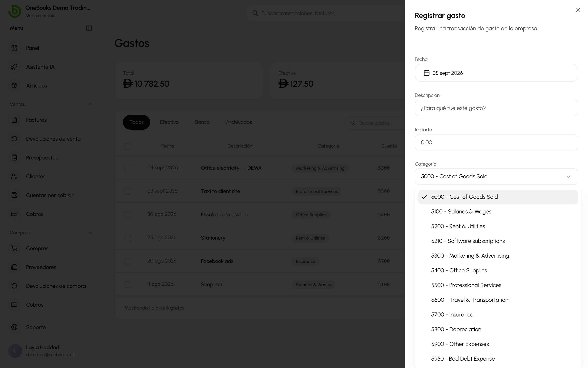Click the magnifier in Buscar gastos

pyautogui.click(x=353, y=123)
